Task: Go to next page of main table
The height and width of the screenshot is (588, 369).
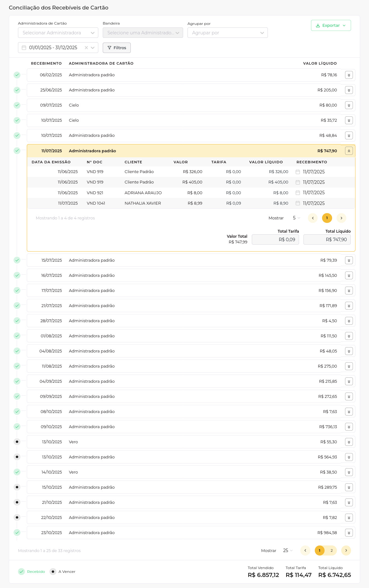Action: tap(346, 550)
